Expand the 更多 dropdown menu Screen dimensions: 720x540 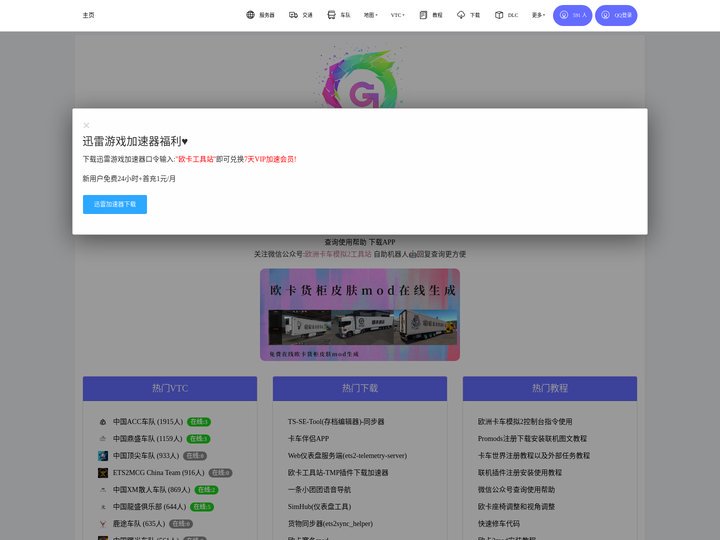coord(539,15)
